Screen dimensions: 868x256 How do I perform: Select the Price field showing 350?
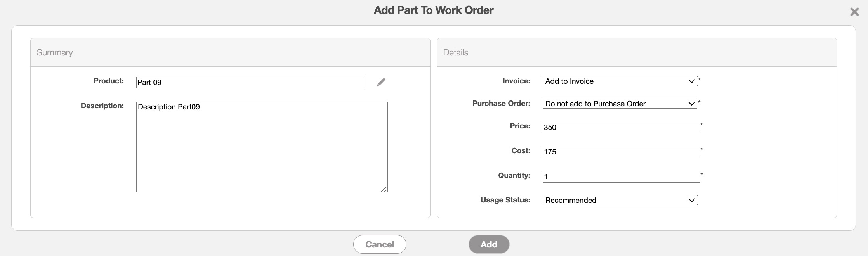pos(621,127)
